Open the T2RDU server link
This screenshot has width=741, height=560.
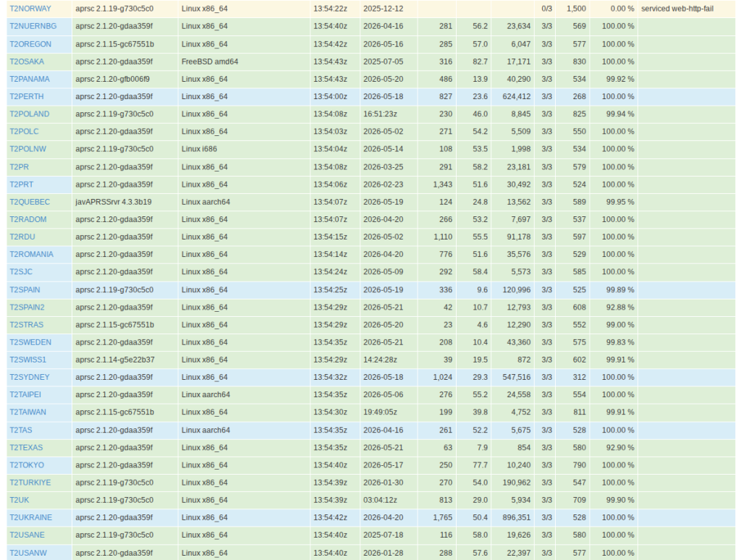coord(22,237)
